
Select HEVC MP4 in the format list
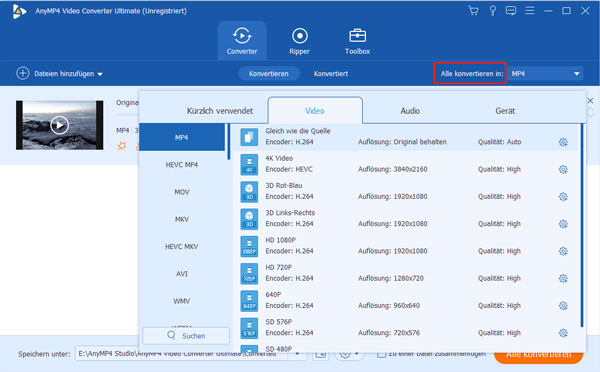182,165
